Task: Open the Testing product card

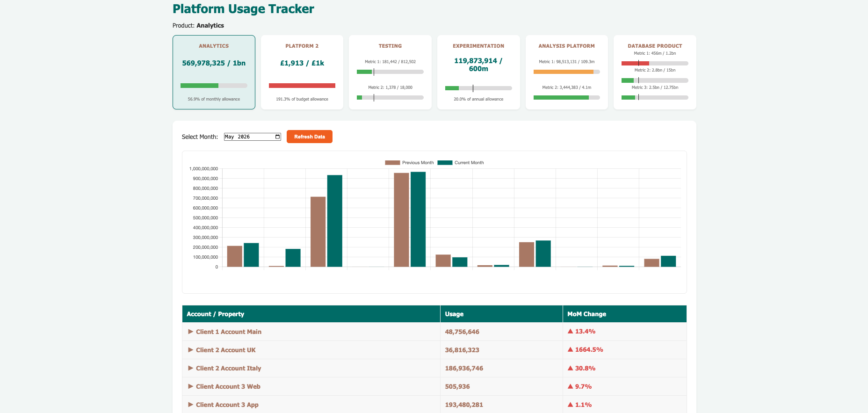Action: [x=390, y=72]
